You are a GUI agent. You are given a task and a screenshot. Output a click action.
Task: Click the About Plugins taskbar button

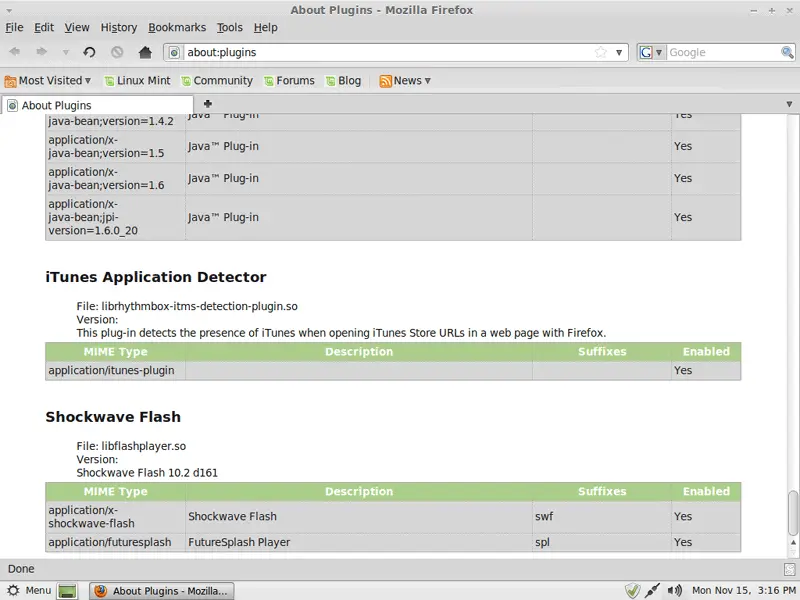(162, 591)
